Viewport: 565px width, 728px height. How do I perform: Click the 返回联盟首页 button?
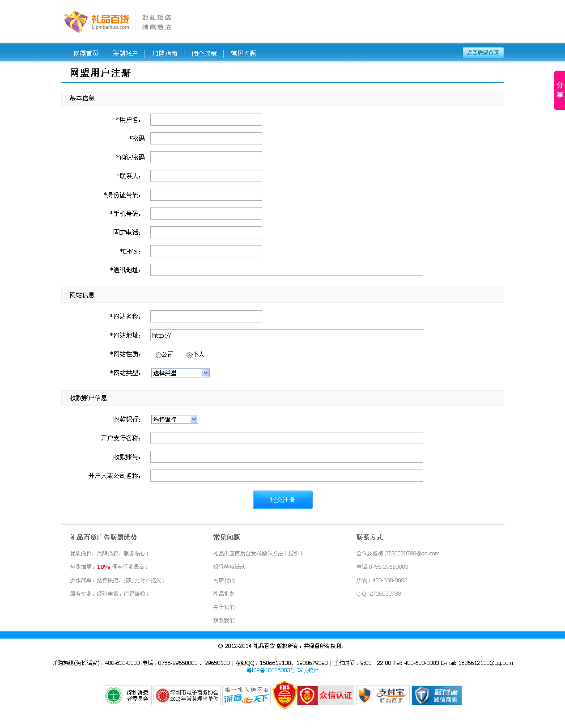[x=483, y=53]
